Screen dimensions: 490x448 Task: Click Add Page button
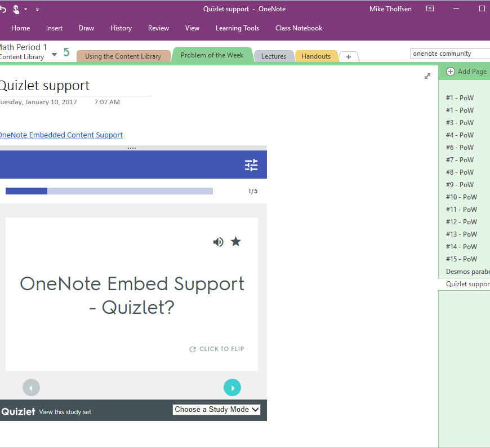pos(466,72)
